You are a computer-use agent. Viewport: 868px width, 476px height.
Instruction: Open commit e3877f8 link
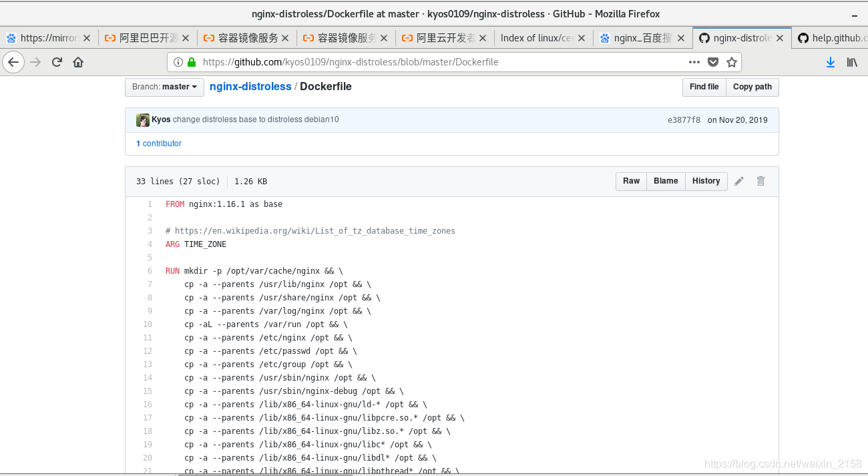point(684,120)
